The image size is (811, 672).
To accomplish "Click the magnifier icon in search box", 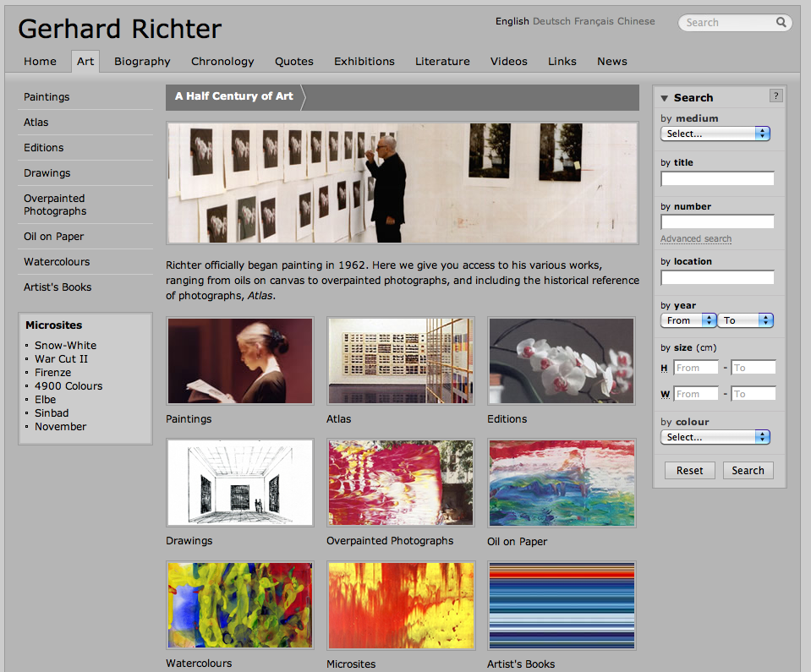I will 781,23.
